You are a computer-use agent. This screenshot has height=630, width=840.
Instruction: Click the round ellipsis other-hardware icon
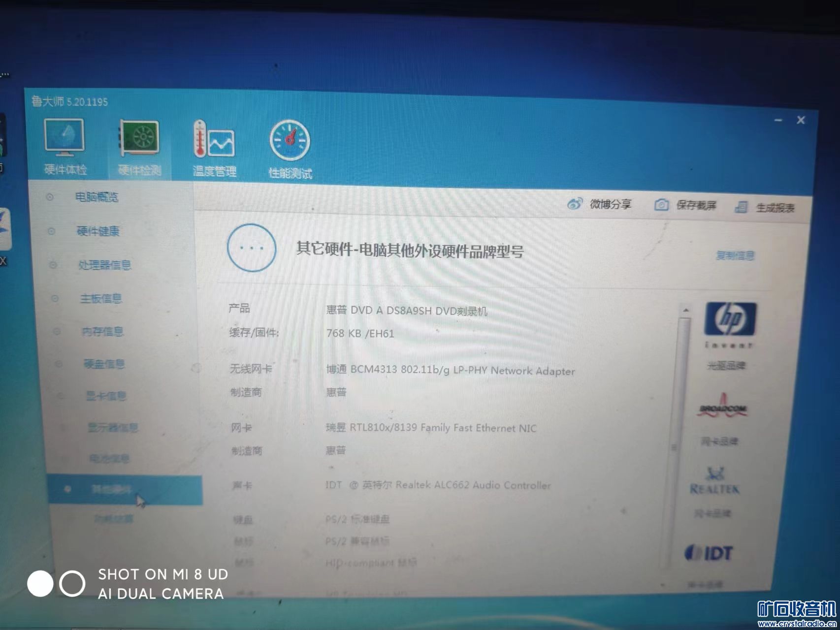251,248
